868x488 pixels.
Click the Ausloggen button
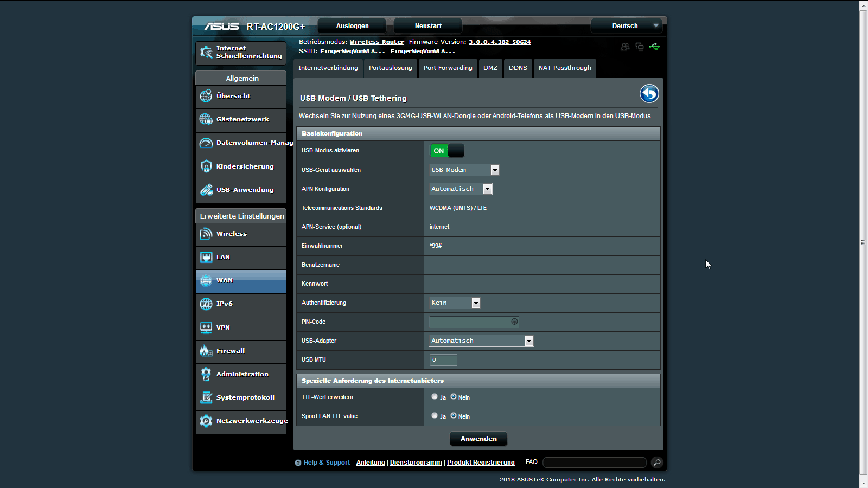(352, 26)
